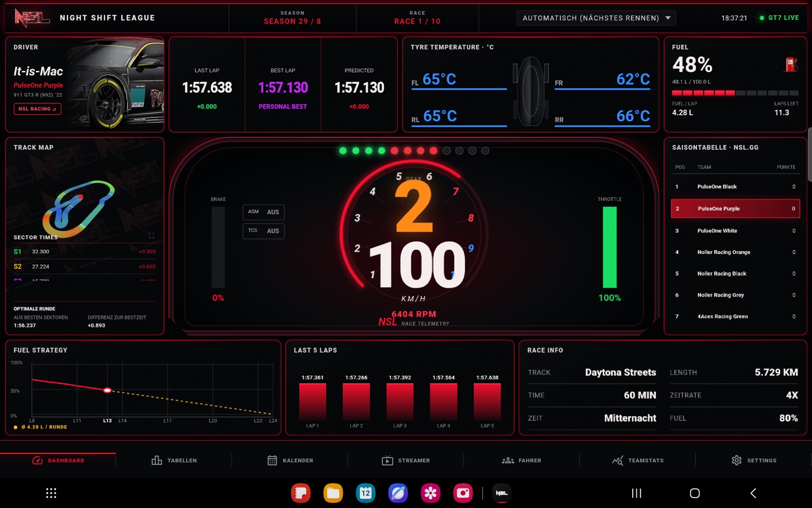Click the LAP 1 bar 1:57.361
Screen dimensions: 812x508
(313, 401)
